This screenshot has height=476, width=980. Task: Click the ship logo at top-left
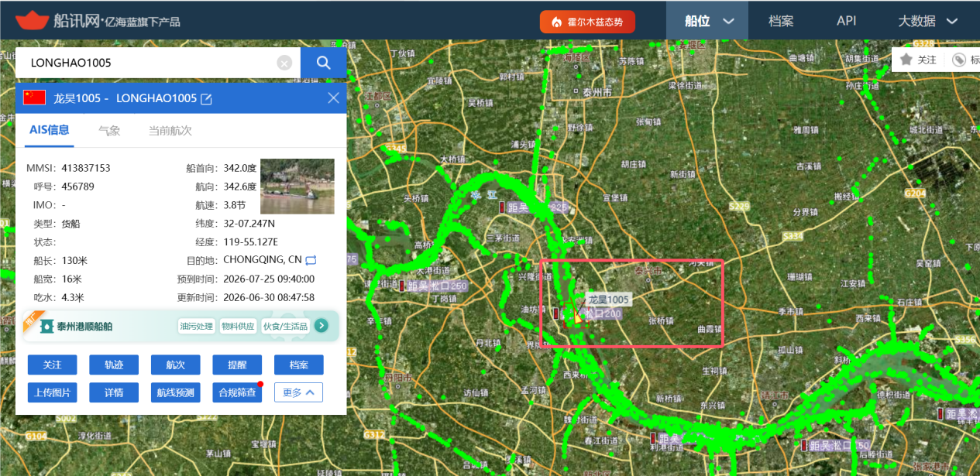32,19
